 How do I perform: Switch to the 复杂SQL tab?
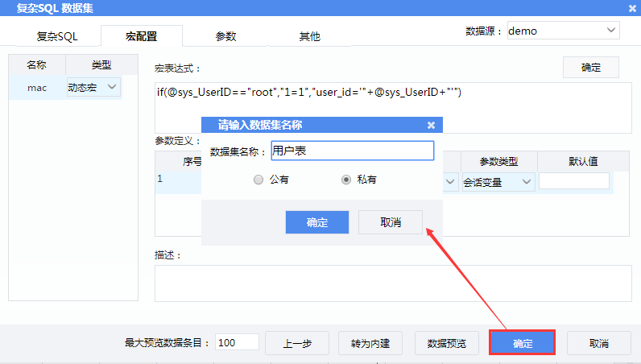coord(56,36)
